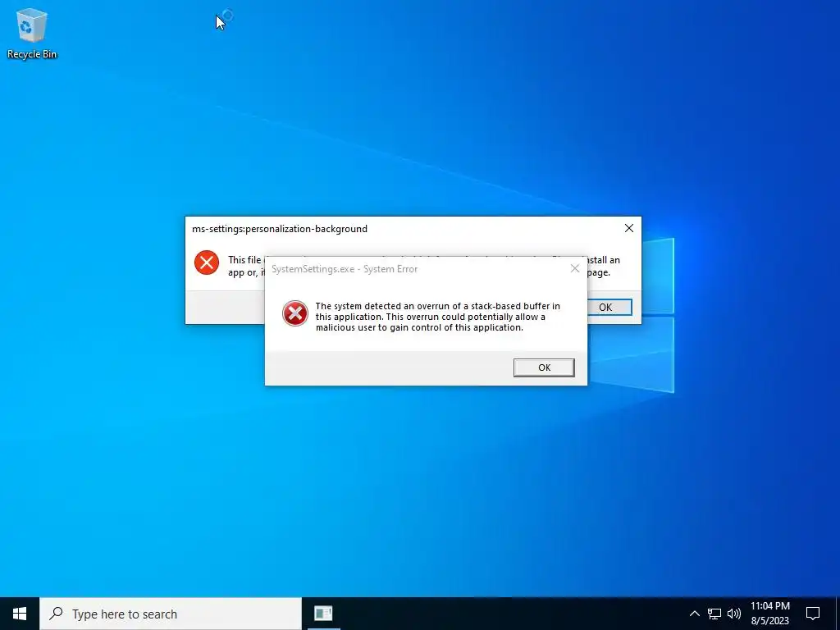The image size is (840, 630).
Task: Click the red error icon in System Error dialog
Action: [295, 313]
